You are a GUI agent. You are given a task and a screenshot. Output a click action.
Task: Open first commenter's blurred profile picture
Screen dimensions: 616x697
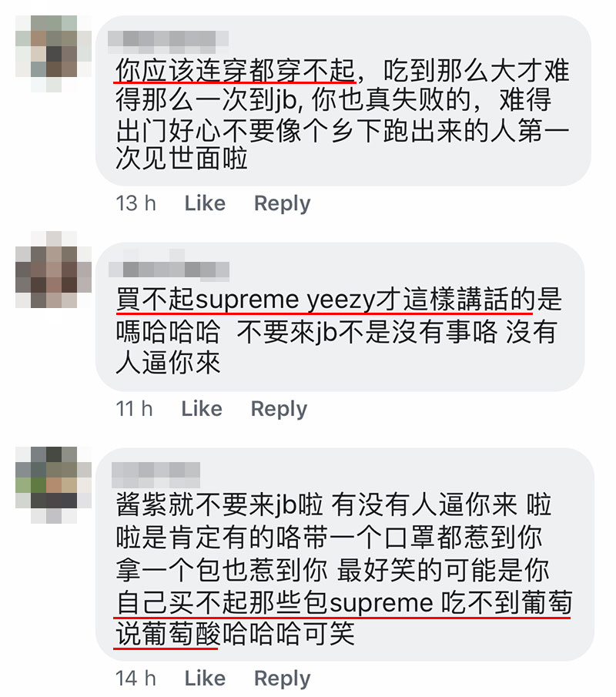pos(53,53)
